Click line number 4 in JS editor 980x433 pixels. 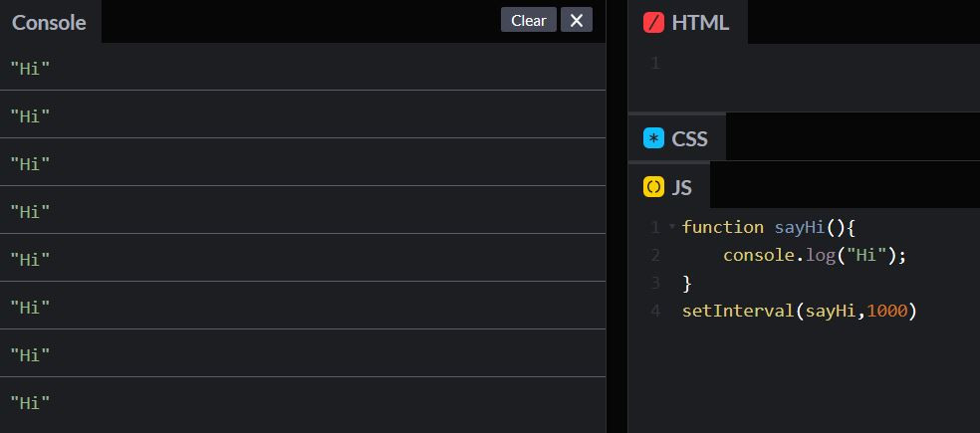pyautogui.click(x=654, y=311)
